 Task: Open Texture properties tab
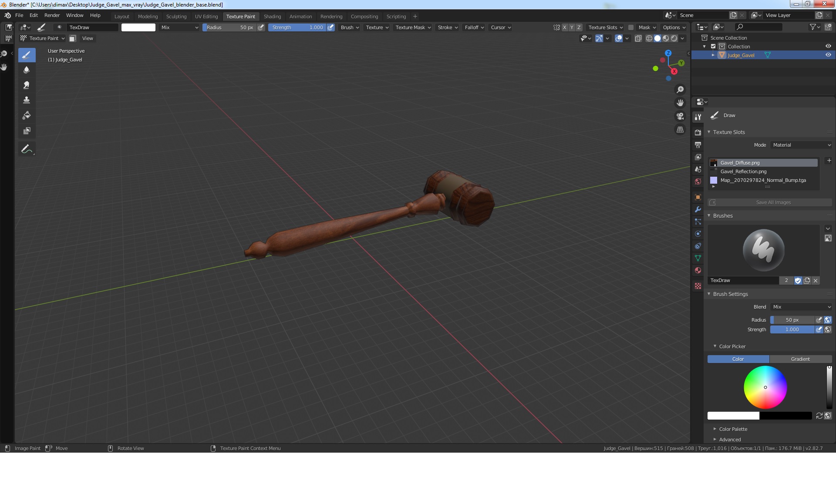tap(698, 286)
